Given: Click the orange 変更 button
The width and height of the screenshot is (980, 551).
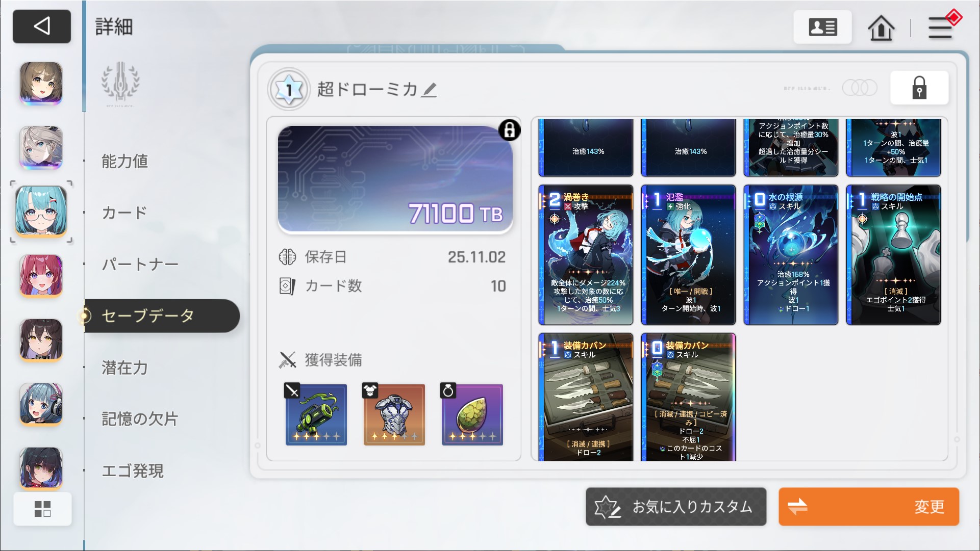Looking at the screenshot, I should pyautogui.click(x=869, y=507).
